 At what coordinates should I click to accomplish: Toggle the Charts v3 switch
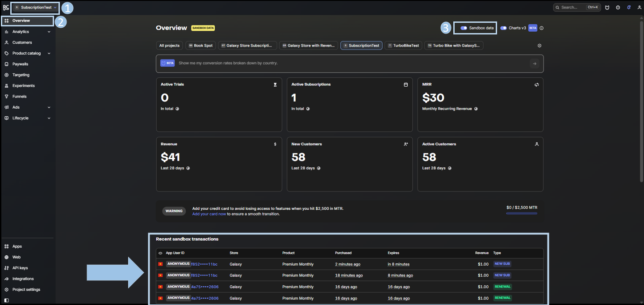(x=503, y=28)
